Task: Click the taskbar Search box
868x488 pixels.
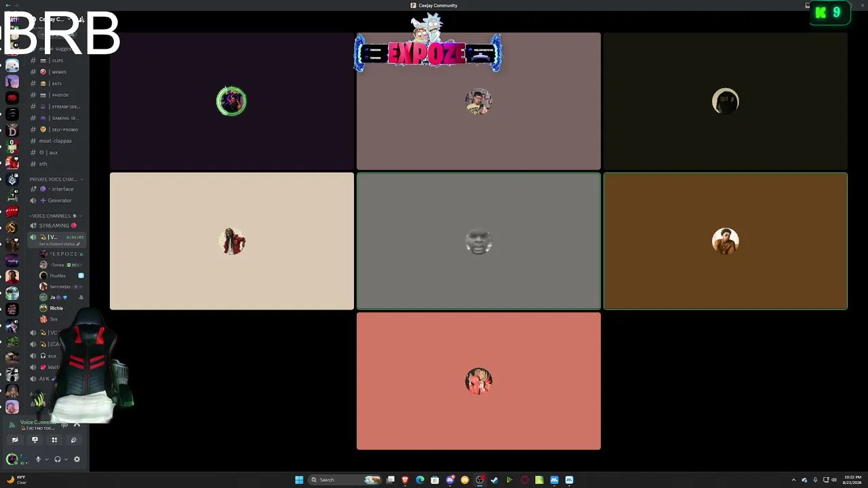Action: point(344,480)
